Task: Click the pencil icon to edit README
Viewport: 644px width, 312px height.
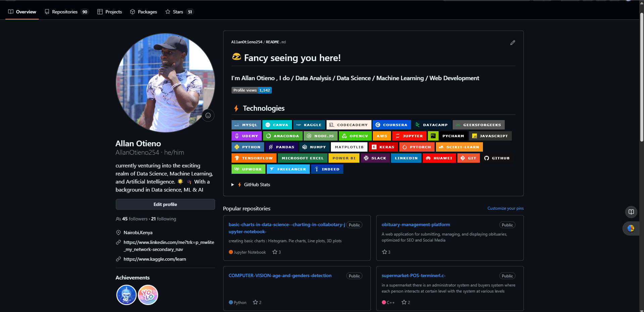Action: pos(512,43)
